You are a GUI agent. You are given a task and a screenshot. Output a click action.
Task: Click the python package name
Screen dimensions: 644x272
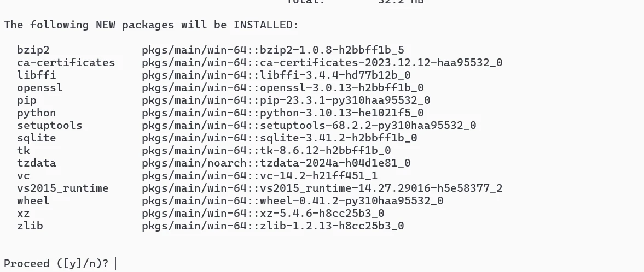click(x=36, y=113)
